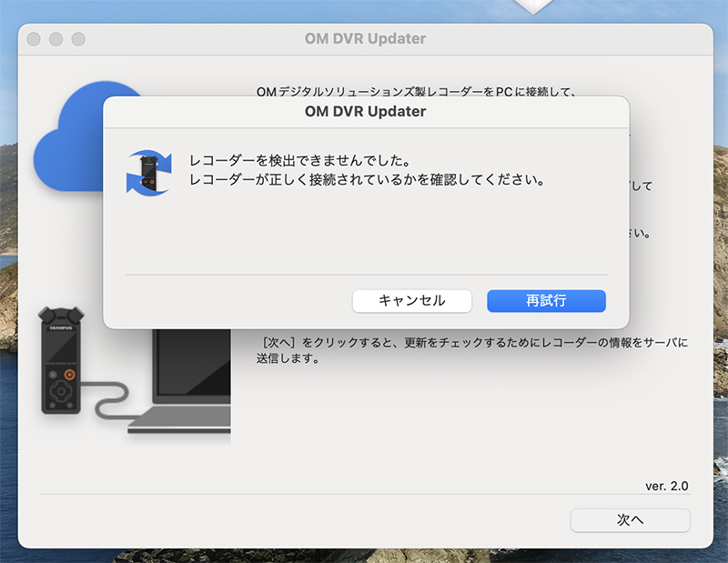Click the red close button of the main window
Viewport: 728px width, 563px height.
point(34,39)
